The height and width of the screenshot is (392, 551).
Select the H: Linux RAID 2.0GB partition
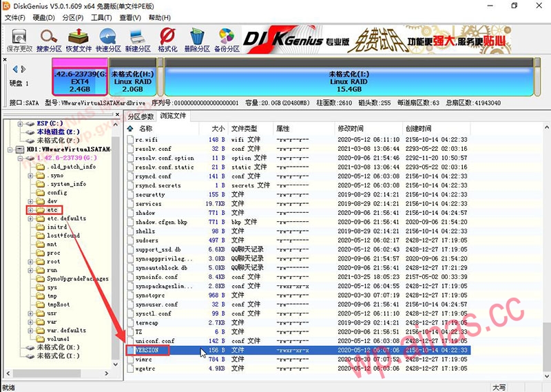(x=132, y=77)
